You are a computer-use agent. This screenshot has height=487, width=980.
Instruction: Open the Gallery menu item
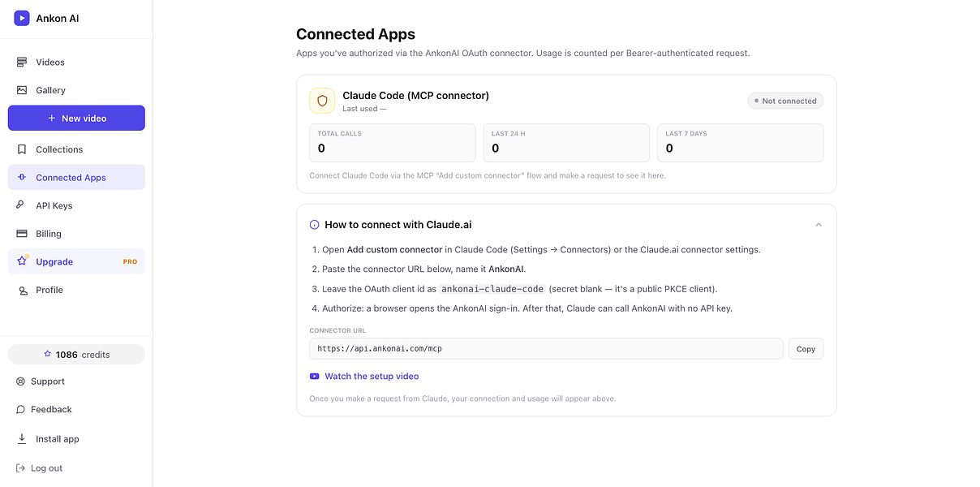(x=76, y=90)
